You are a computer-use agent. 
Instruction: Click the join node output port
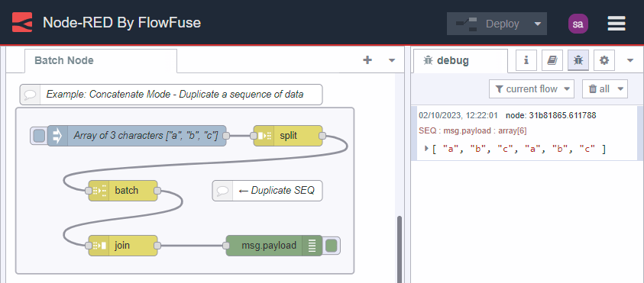[x=157, y=246]
